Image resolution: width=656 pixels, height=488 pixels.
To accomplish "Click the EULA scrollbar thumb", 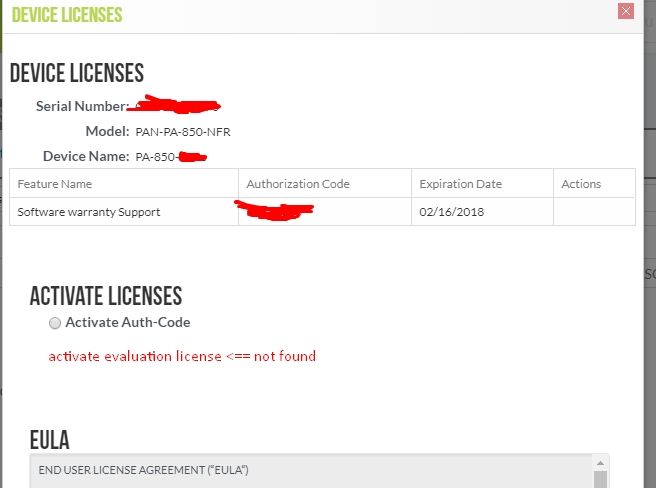I will click(600, 480).
